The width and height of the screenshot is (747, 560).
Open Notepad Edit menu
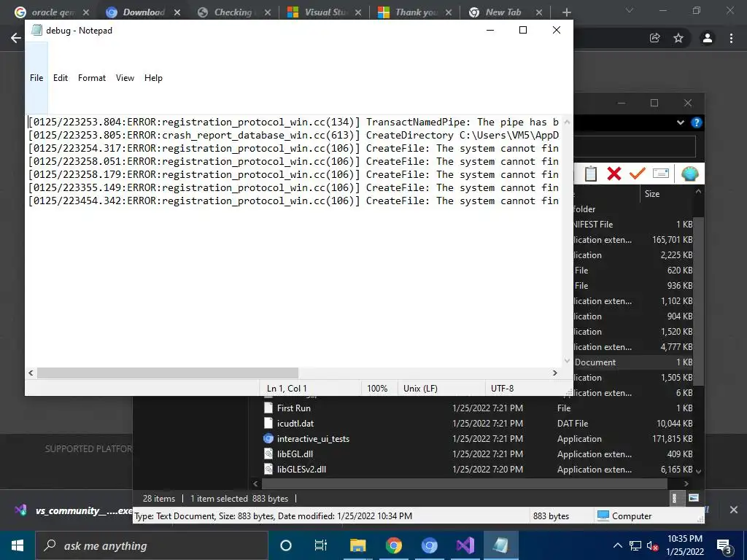click(x=61, y=77)
